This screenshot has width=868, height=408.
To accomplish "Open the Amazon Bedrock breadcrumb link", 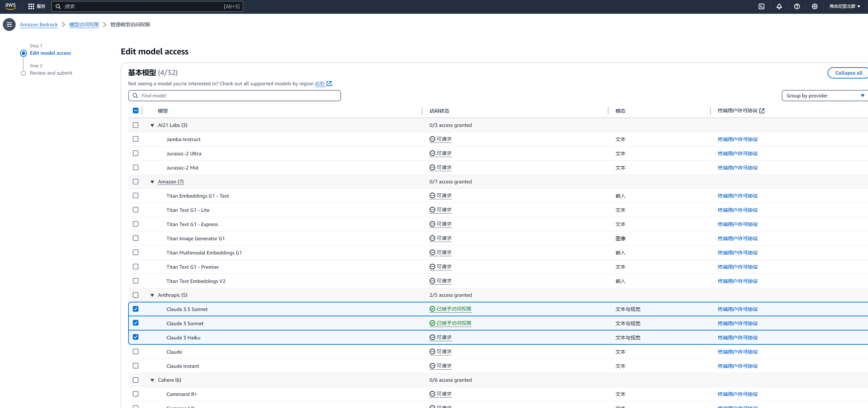I will [39, 25].
